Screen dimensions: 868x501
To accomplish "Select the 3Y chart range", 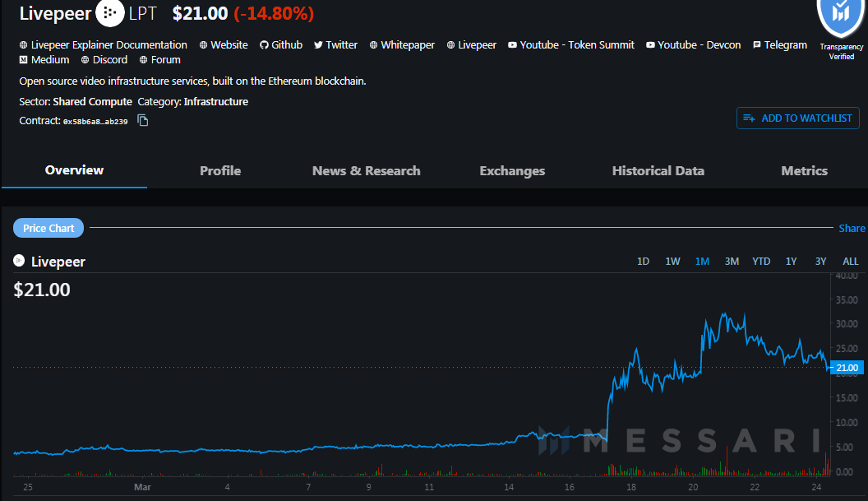I will click(x=820, y=261).
